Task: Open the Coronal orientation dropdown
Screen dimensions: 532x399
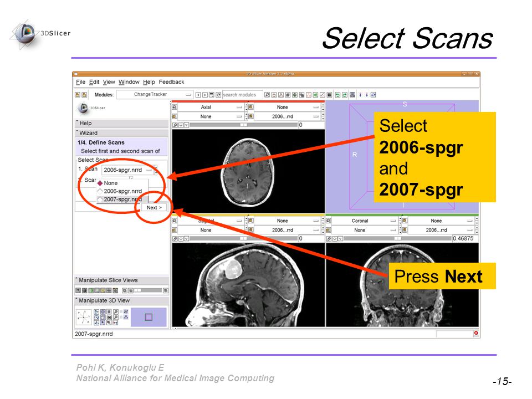Action: tap(364, 221)
